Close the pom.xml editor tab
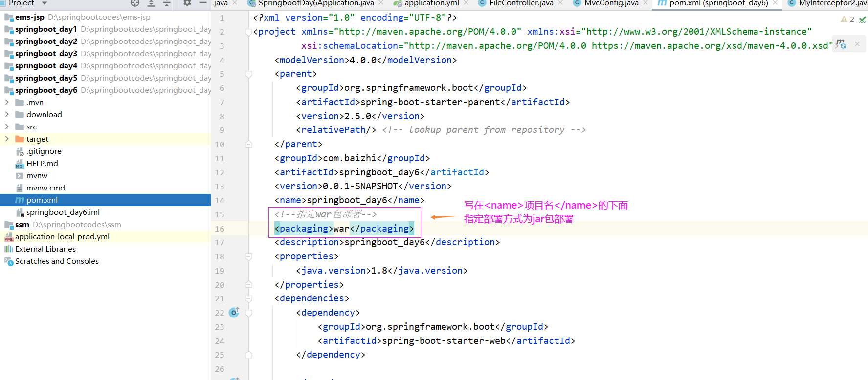The image size is (868, 380). tap(775, 3)
